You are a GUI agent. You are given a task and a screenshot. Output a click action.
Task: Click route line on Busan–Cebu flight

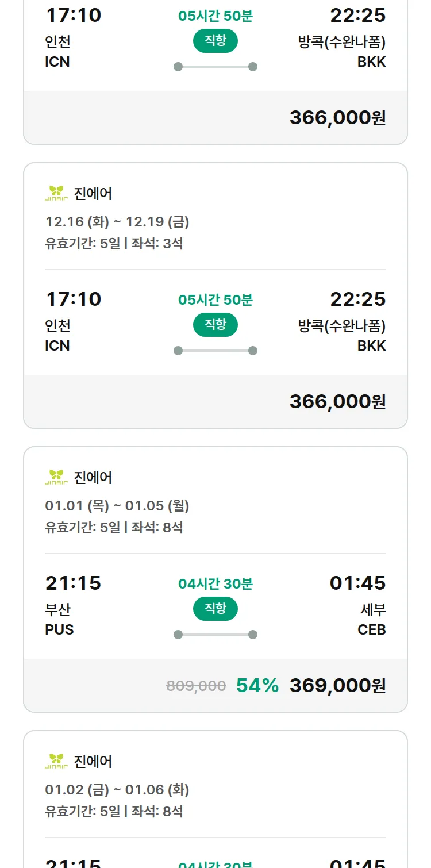point(215,635)
